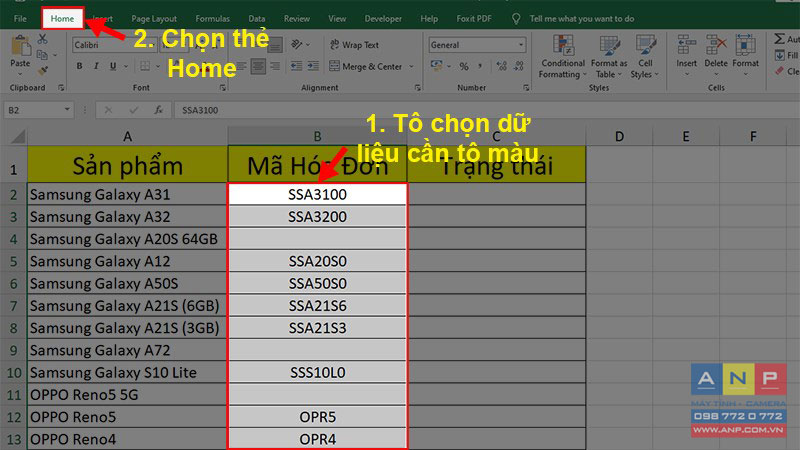
Task: Apply Percent Style
Action: tap(464, 66)
